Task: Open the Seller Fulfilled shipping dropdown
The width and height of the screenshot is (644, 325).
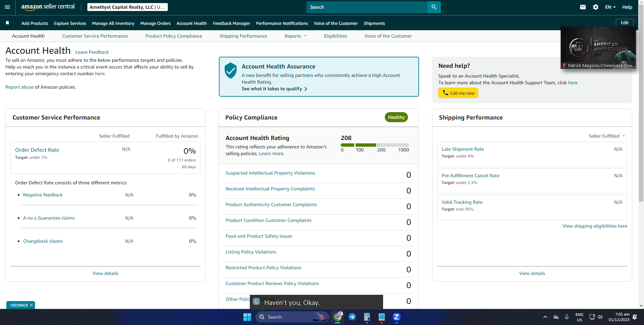Action: (x=607, y=136)
